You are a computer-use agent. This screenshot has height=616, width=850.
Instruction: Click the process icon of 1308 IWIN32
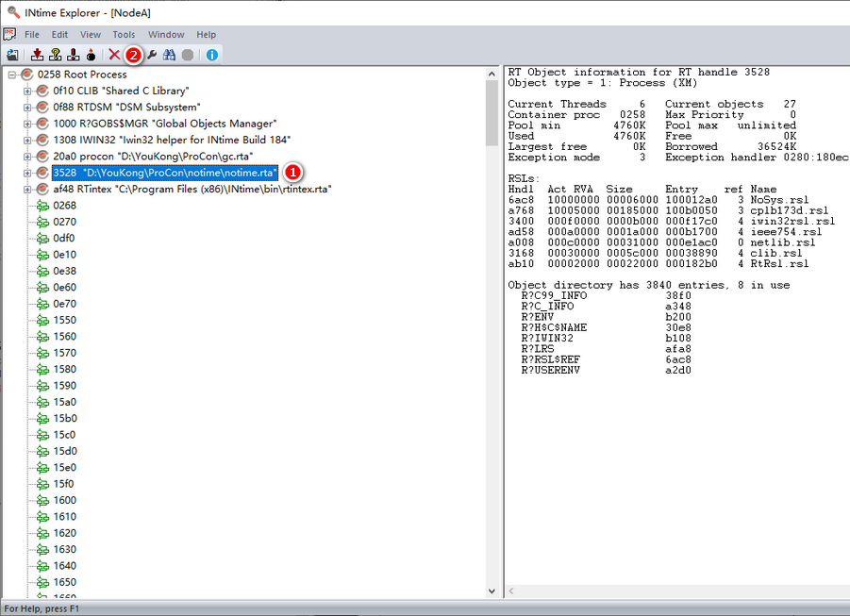pos(42,140)
